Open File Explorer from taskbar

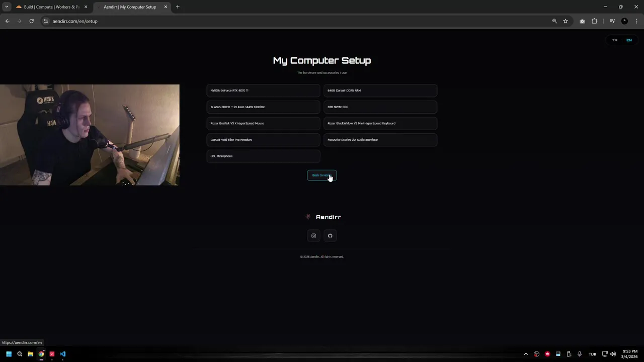coord(30,354)
